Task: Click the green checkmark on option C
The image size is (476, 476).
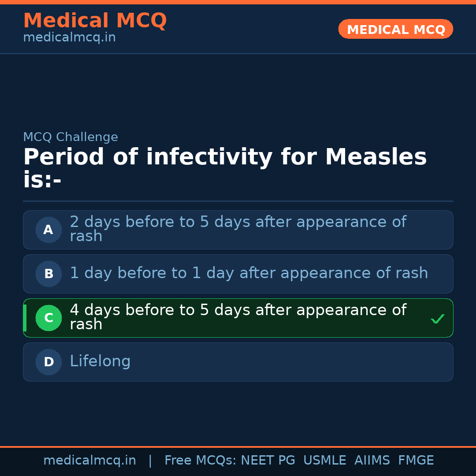Action: pos(437,319)
